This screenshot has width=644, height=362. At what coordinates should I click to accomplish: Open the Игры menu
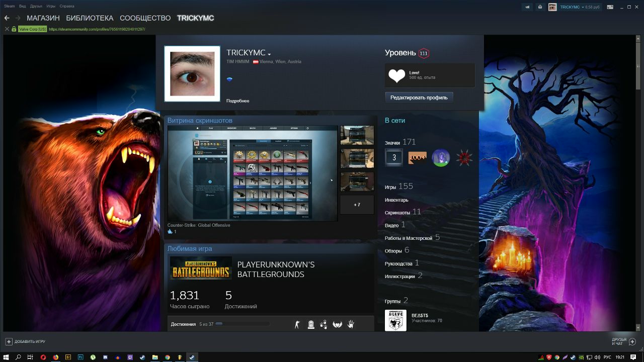click(51, 6)
